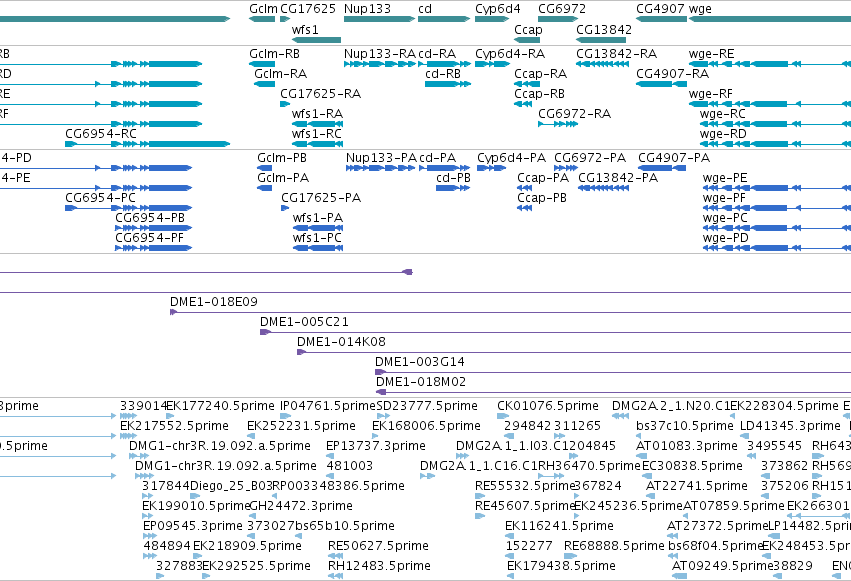
Task: Select transcript CG13842-RA
Action: pos(616,54)
